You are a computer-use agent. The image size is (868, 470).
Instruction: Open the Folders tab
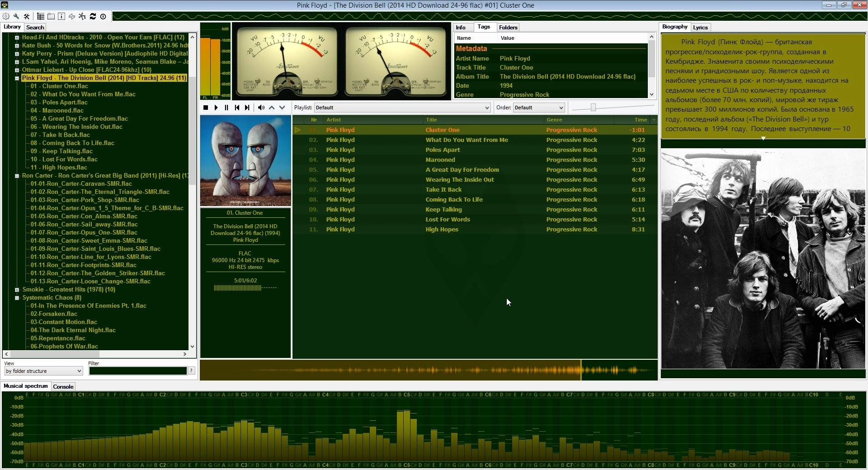pyautogui.click(x=508, y=27)
